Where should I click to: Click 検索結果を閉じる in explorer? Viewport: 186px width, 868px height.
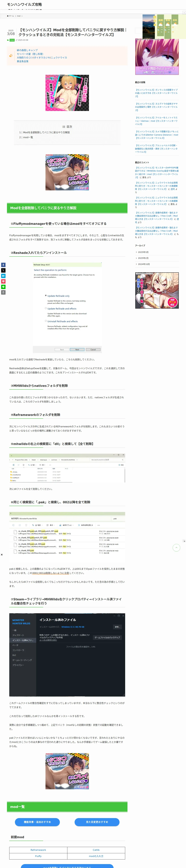(85, 525)
